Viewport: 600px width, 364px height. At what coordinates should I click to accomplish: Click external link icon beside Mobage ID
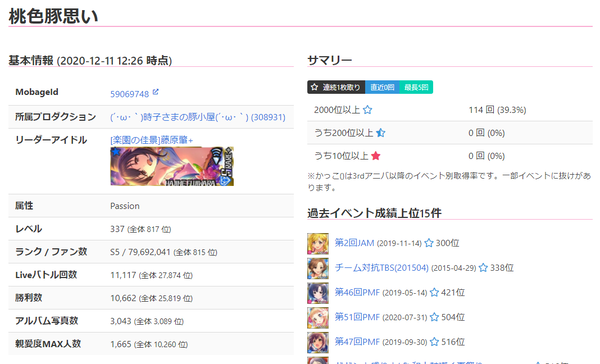pyautogui.click(x=155, y=92)
